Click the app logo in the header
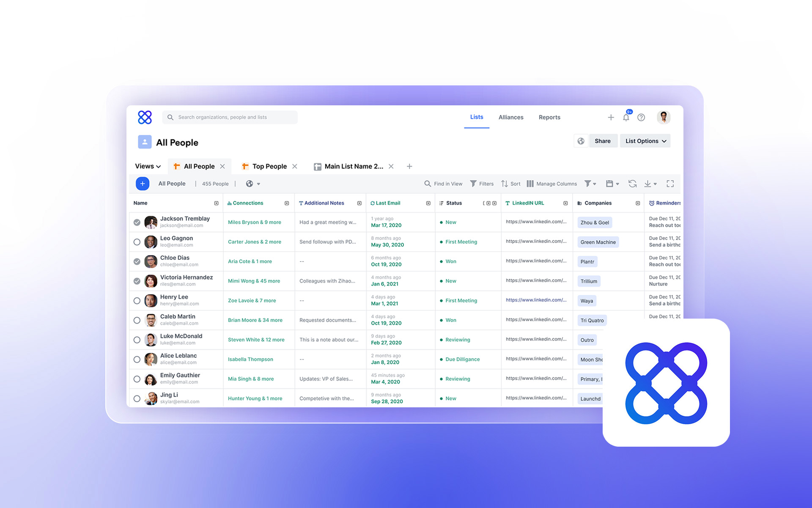812x508 pixels. [x=145, y=117]
